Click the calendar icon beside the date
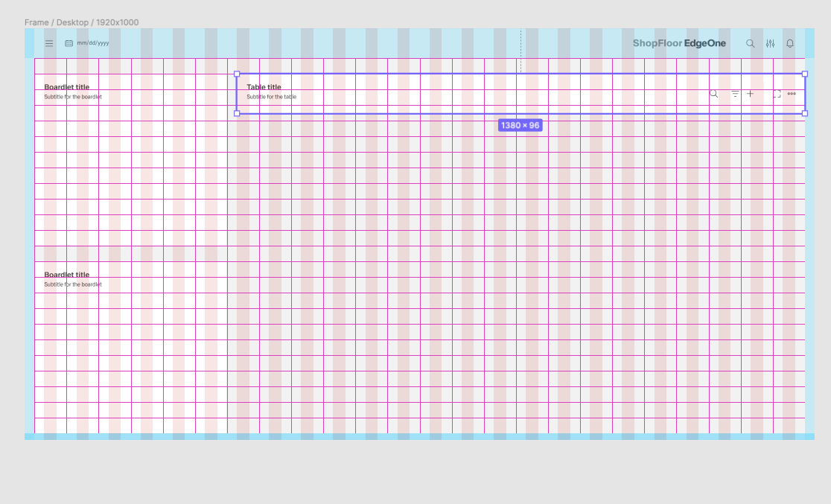Viewport: 831px width, 504px height. [x=69, y=44]
